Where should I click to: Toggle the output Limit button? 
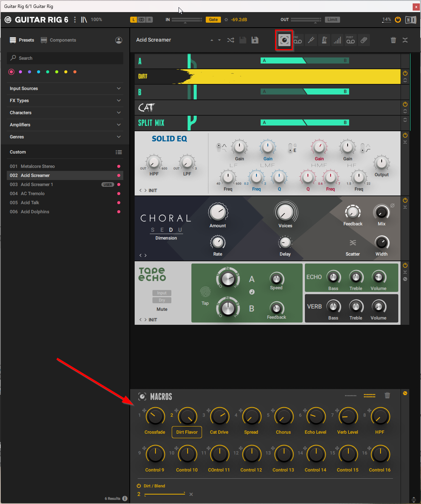pyautogui.click(x=332, y=20)
